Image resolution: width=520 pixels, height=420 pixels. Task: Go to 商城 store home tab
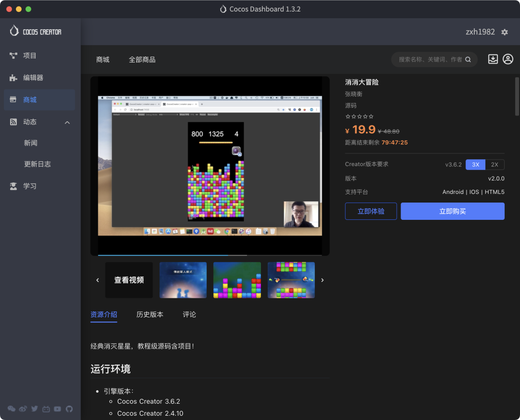pyautogui.click(x=103, y=60)
